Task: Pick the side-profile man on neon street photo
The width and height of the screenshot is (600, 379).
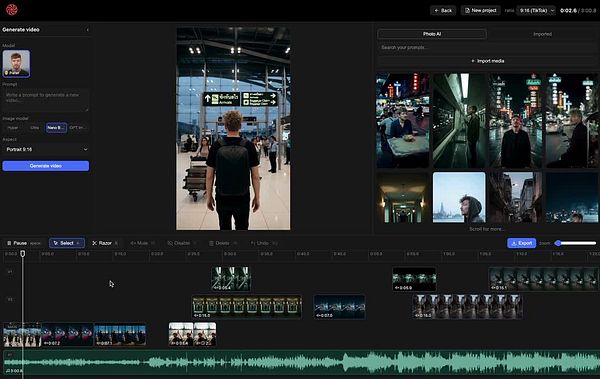Action: [572, 121]
